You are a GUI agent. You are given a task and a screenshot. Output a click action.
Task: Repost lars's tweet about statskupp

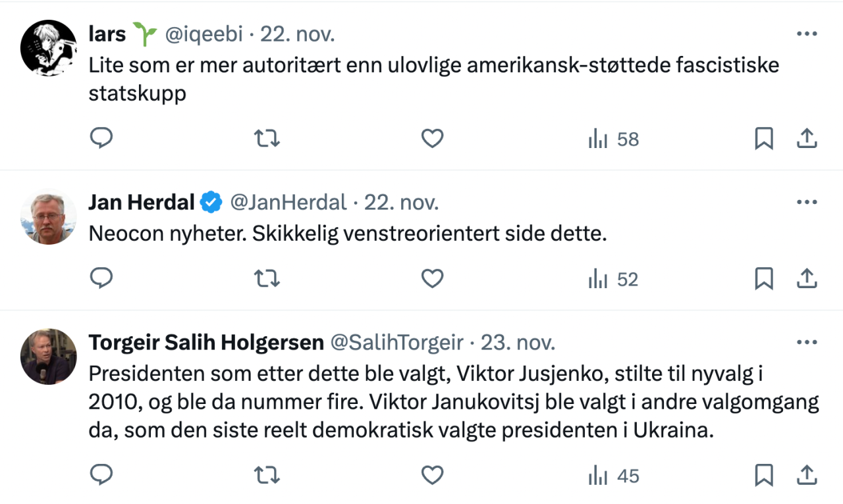267,139
